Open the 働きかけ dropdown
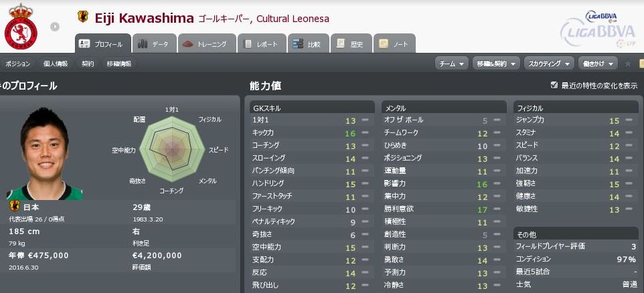Image resolution: width=644 pixels, height=293 pixels. click(x=598, y=64)
